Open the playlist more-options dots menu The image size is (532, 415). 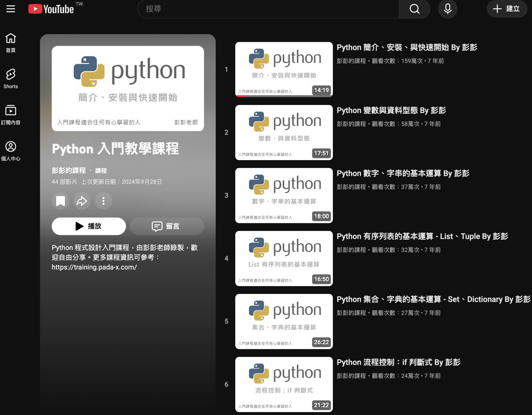coord(103,201)
